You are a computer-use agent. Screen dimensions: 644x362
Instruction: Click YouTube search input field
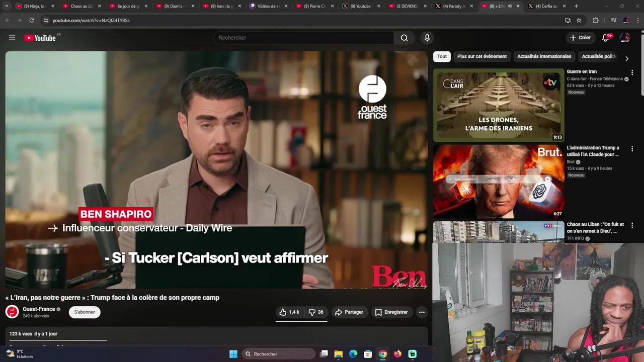point(304,38)
